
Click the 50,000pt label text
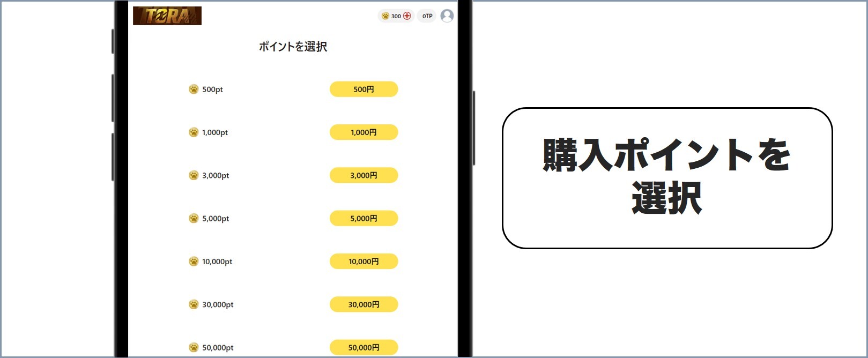218,348
